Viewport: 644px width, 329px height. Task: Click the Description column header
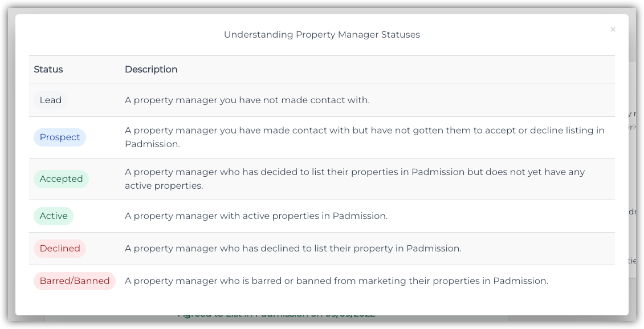151,70
